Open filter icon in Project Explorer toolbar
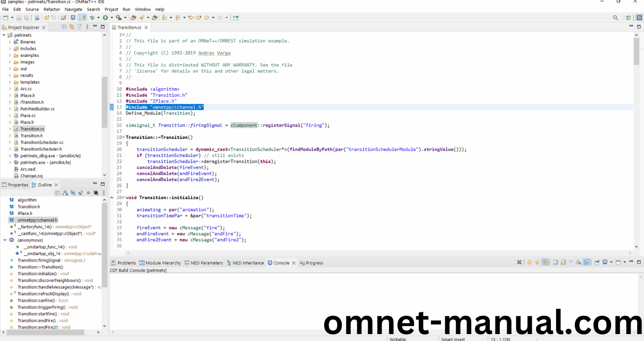The height and width of the screenshot is (341, 644). point(79,27)
